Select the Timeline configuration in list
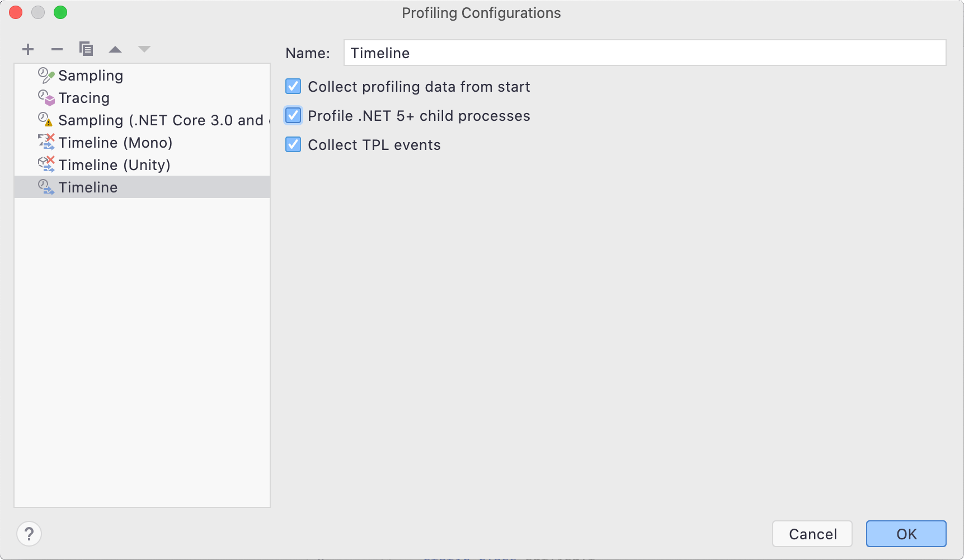964x560 pixels. pyautogui.click(x=88, y=187)
